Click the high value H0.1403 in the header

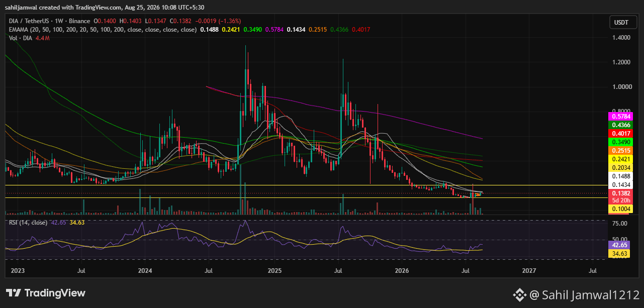point(130,21)
